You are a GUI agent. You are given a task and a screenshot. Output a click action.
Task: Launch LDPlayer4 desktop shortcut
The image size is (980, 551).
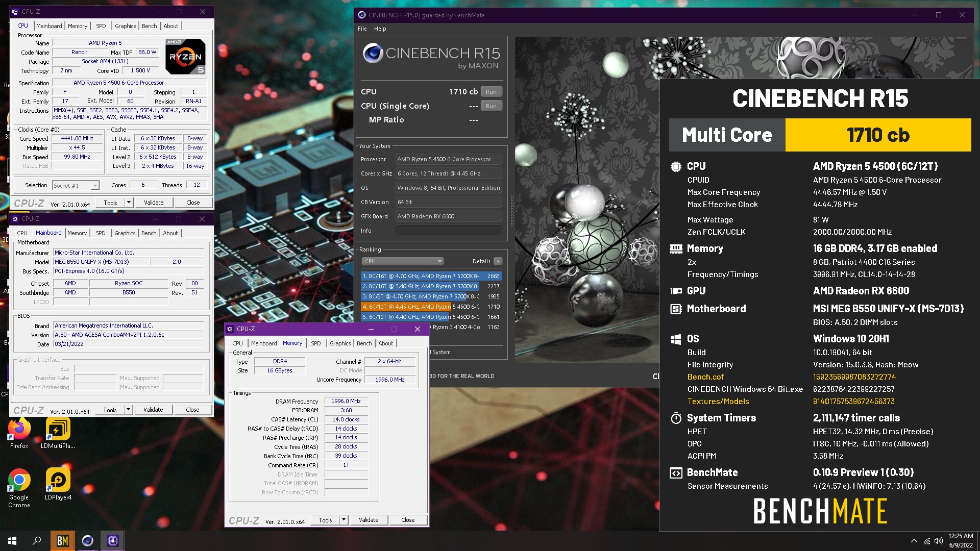[x=58, y=484]
